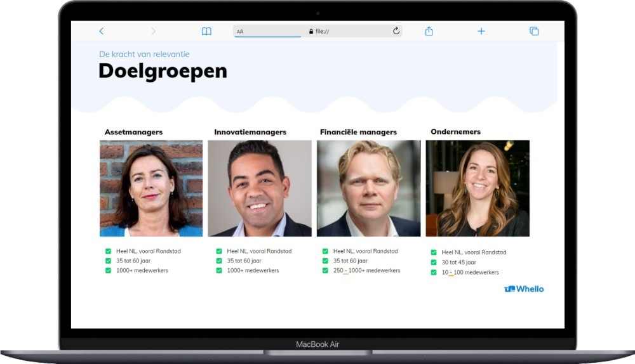Go back with the Safari back arrow
Image resolution: width=635 pixels, height=364 pixels.
coord(101,31)
